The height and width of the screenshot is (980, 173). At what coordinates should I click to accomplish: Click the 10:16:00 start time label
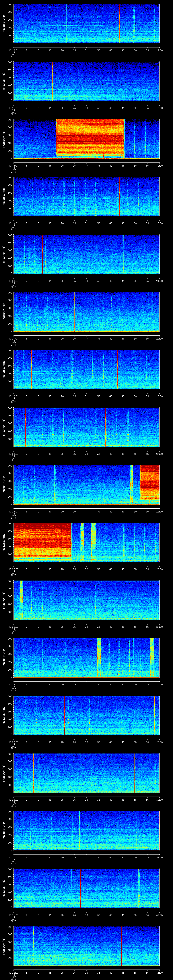tap(13, 50)
